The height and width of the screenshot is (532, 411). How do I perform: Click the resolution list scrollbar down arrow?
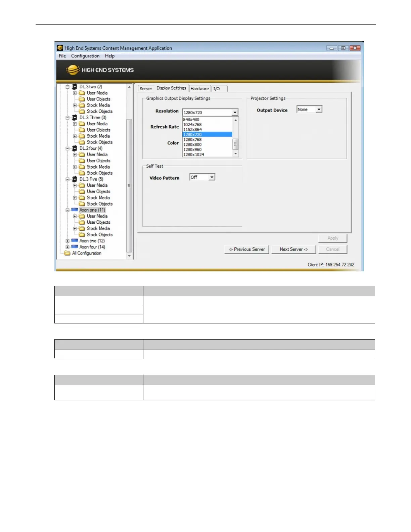236,154
